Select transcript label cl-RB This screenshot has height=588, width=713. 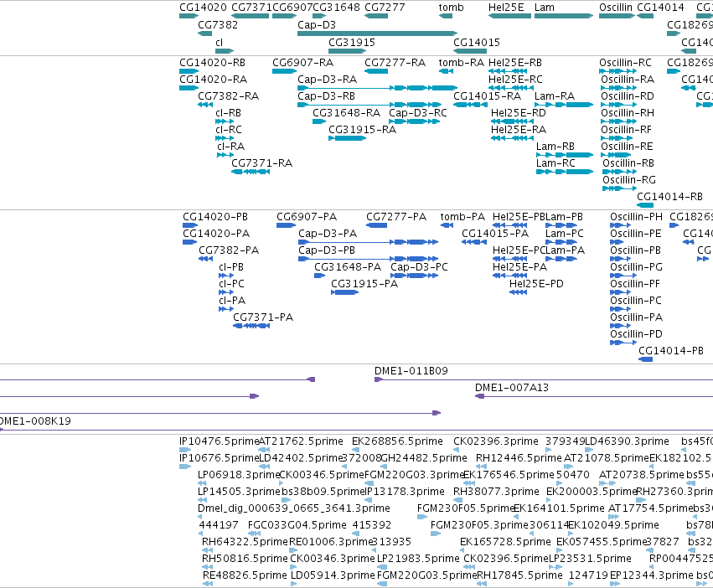[228, 113]
